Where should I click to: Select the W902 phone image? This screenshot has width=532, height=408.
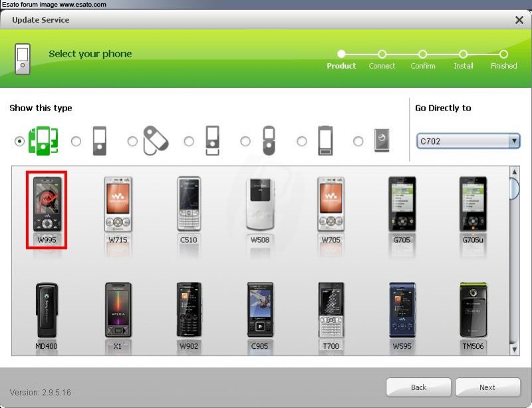pyautogui.click(x=189, y=309)
